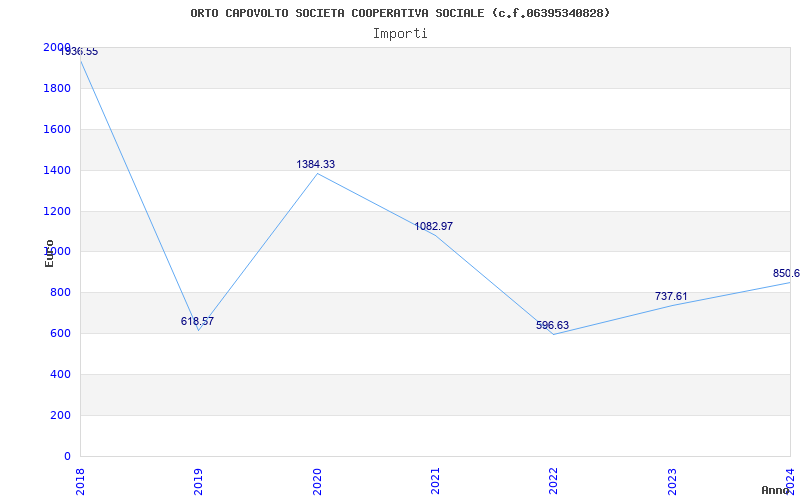This screenshot has height=500, width=800.
Task: Click the Euro y-axis title
Action: [x=49, y=253]
